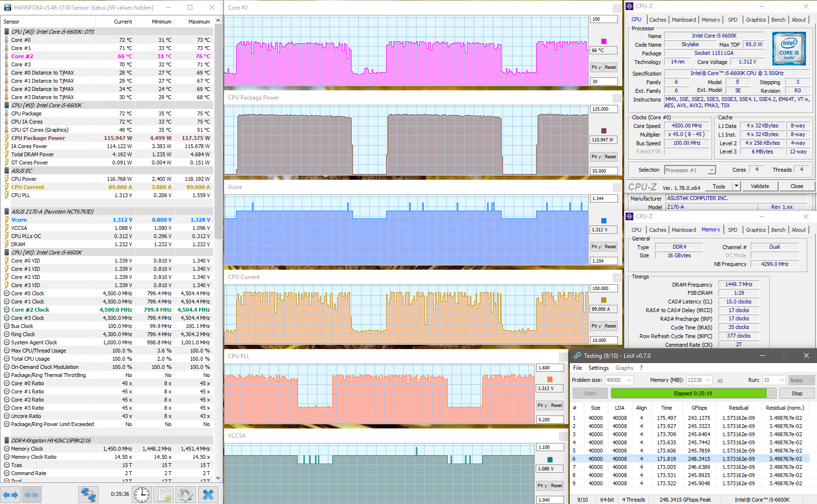Screen dimensions: 817x504
Task: Select LinX result row with time 175.497
Action: [x=690, y=418]
